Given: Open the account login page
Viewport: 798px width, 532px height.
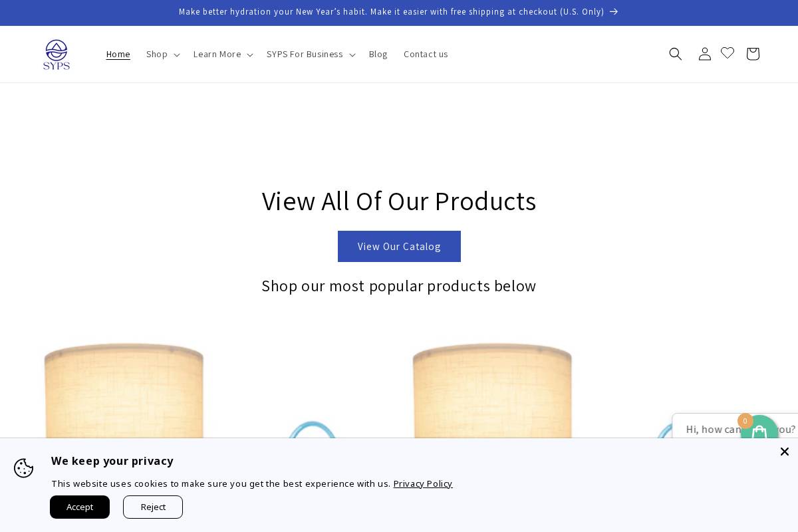Looking at the screenshot, I should 704,54.
